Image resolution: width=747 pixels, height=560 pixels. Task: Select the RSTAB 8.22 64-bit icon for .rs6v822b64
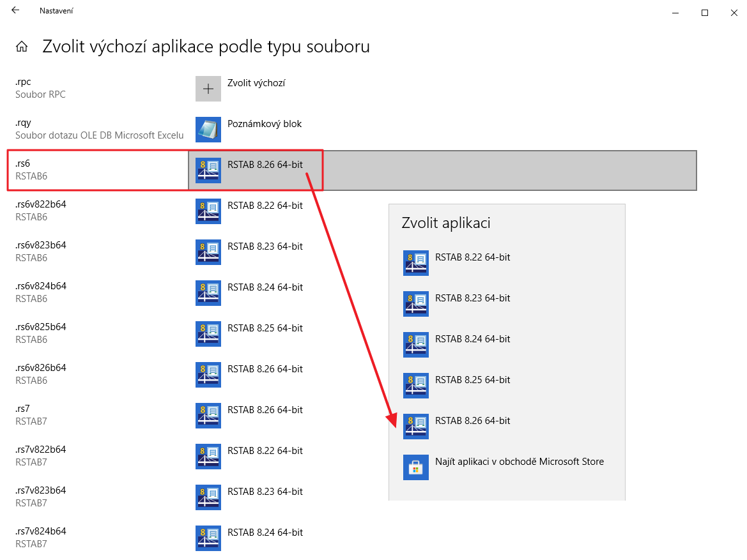pyautogui.click(x=208, y=211)
